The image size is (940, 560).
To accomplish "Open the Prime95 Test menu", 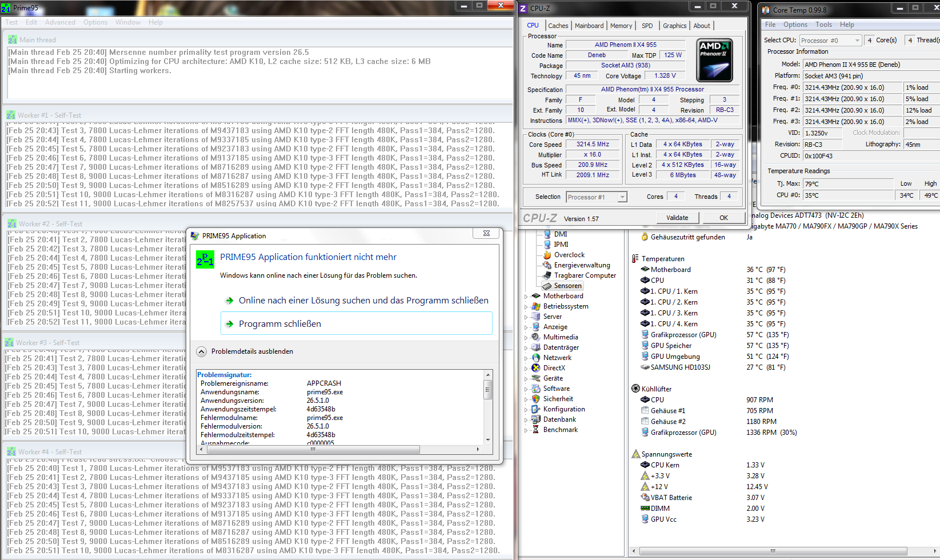I will coord(11,22).
